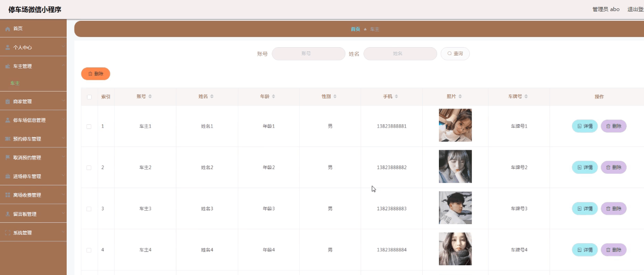This screenshot has height=275, width=644.
Task: Click the home icon beside 首页 in sidebar
Action: [7, 29]
